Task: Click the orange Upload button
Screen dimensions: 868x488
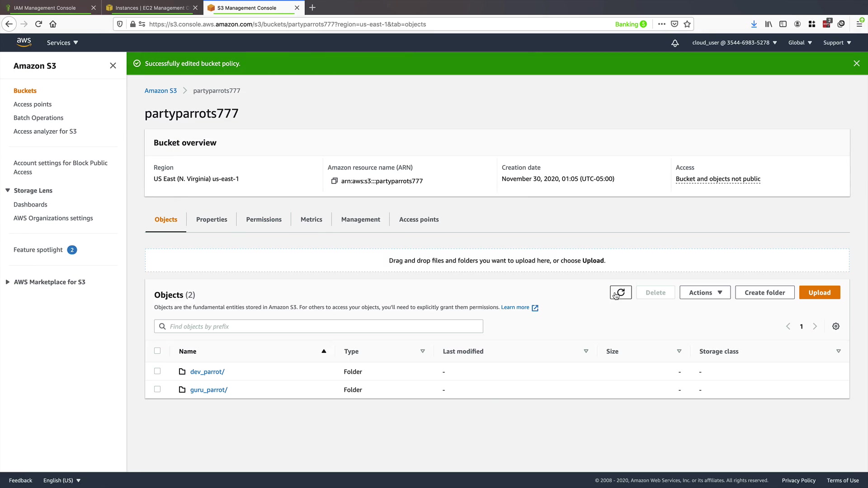Action: (819, 292)
